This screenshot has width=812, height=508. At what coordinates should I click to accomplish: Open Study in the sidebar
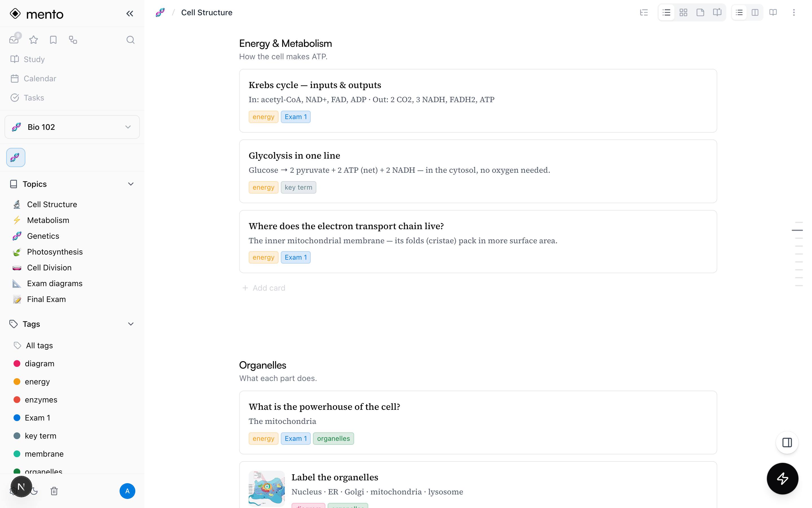pos(72,59)
